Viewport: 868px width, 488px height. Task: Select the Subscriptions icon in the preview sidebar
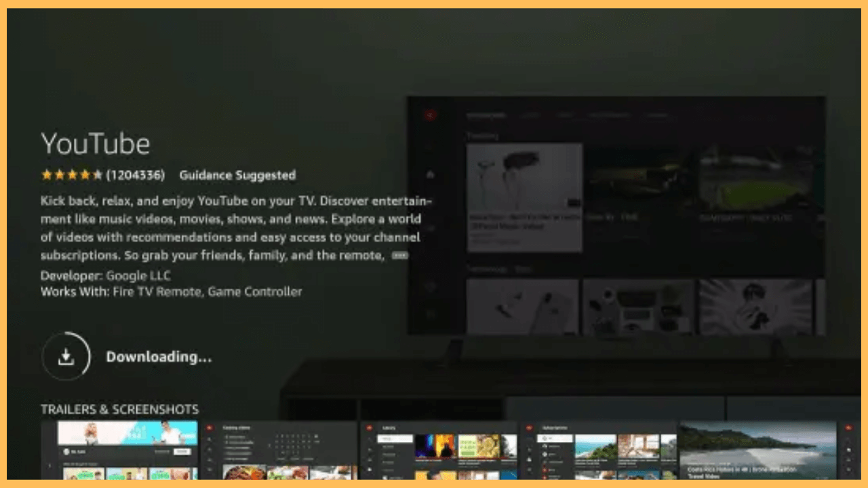[x=431, y=228]
